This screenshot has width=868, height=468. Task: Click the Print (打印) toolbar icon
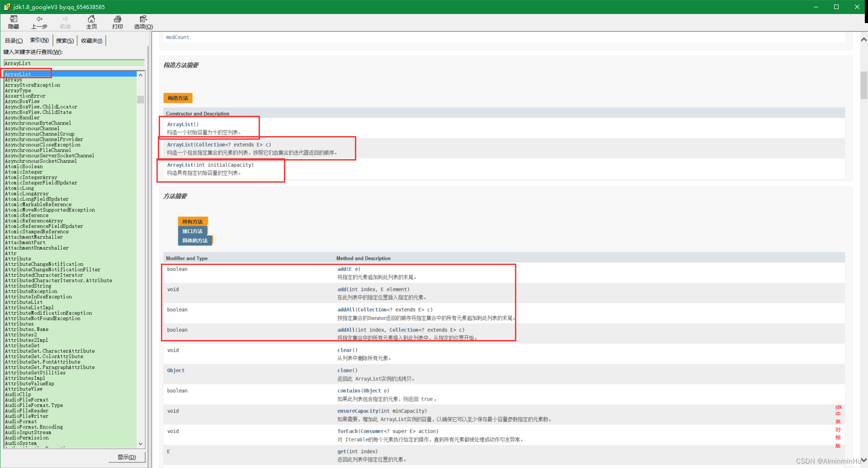click(118, 22)
